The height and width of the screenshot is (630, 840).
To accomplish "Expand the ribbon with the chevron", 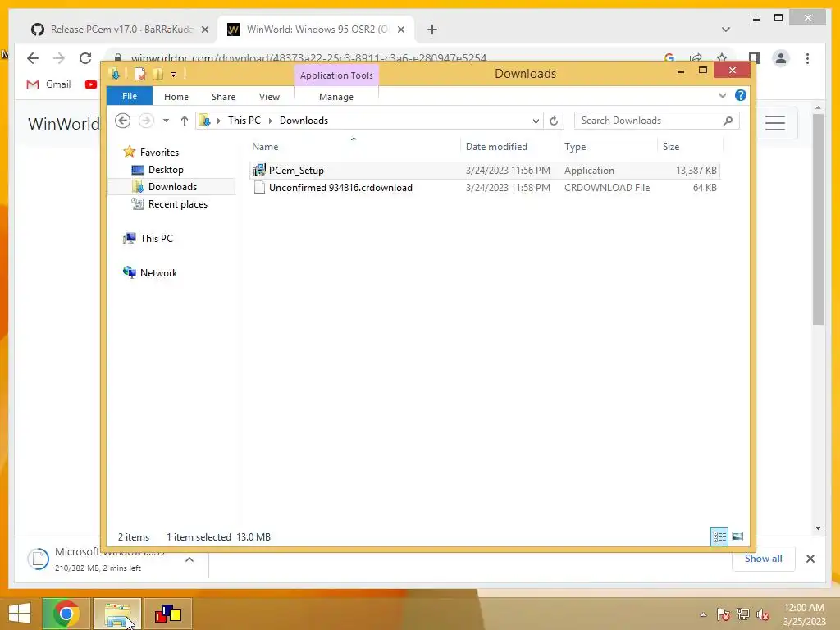I will point(722,95).
